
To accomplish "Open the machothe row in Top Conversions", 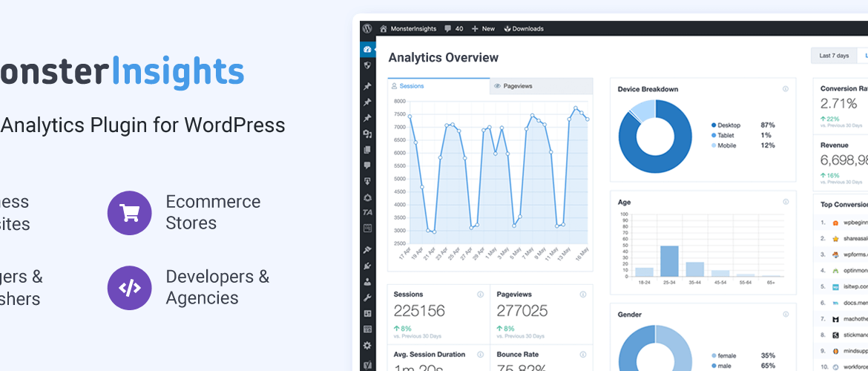I will click(842, 319).
